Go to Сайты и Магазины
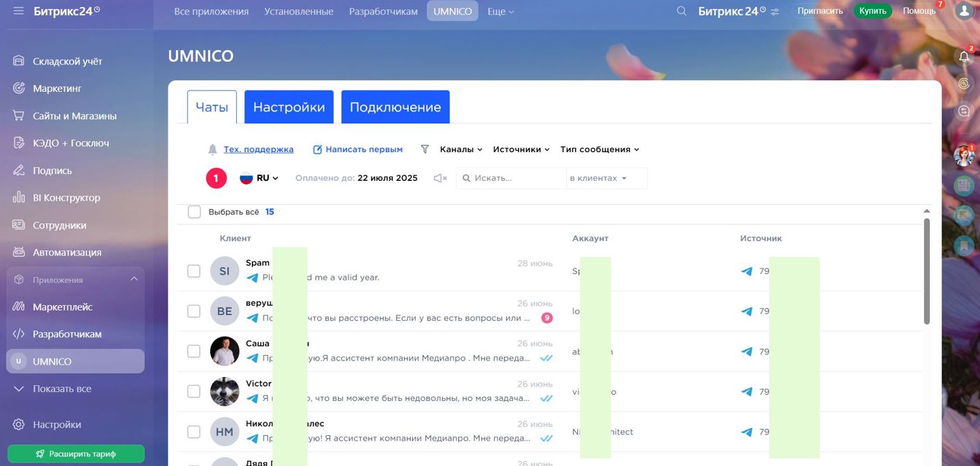This screenshot has width=980, height=466. 75,116
